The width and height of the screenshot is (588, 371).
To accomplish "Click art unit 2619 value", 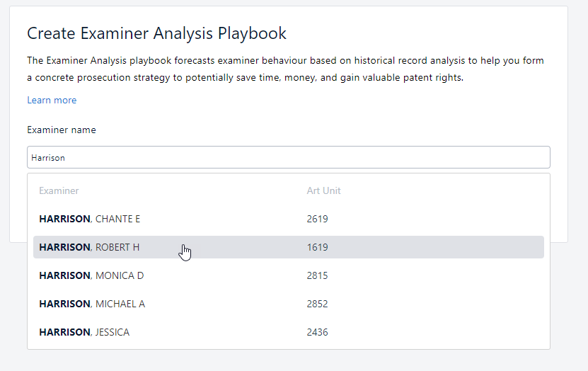I will pos(317,219).
